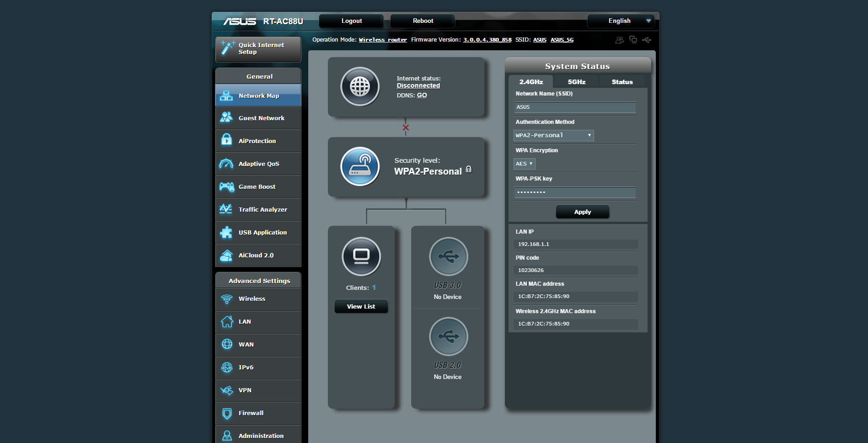868x443 pixels.
Task: Open the English language dropdown
Action: tap(621, 21)
